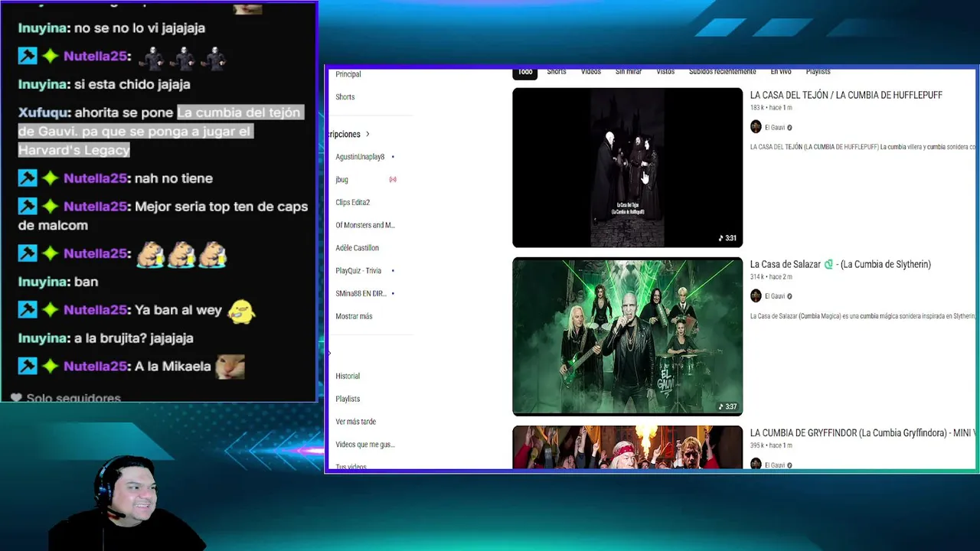Screen dimensions: 980x551
Task: Click Nutella25 name on 'nah no tiene' message
Action: point(96,178)
